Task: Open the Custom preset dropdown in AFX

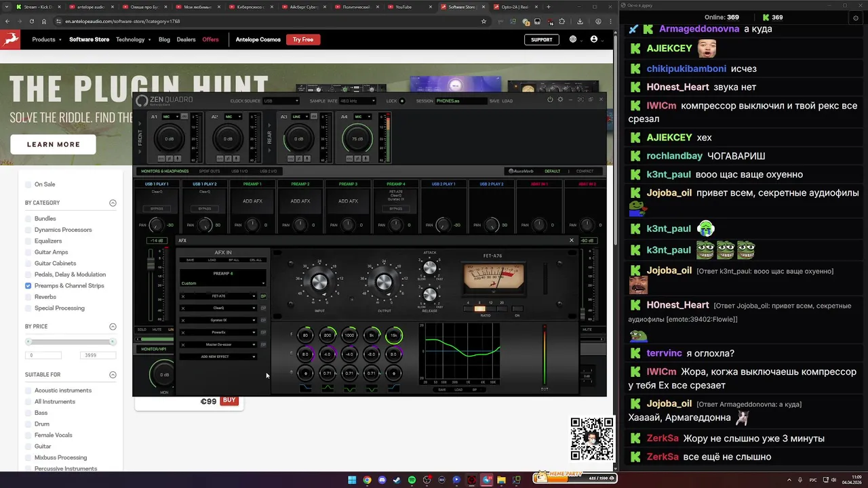Action: (222, 283)
